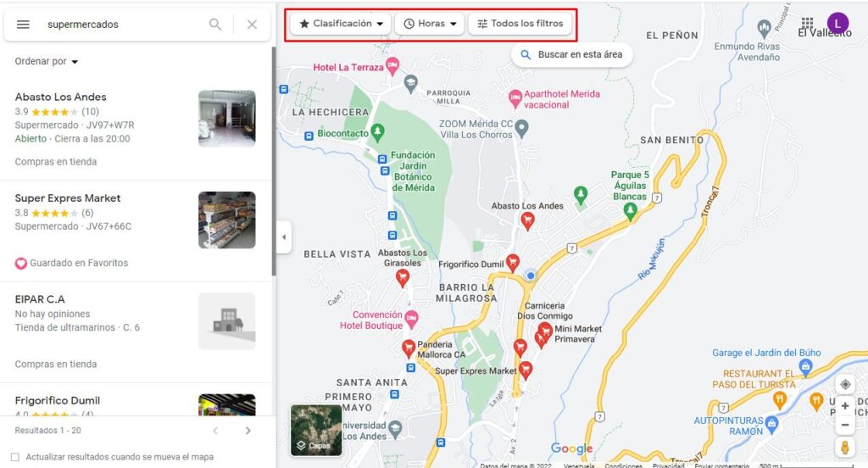
Task: Click the my location target icon
Action: pos(844,384)
